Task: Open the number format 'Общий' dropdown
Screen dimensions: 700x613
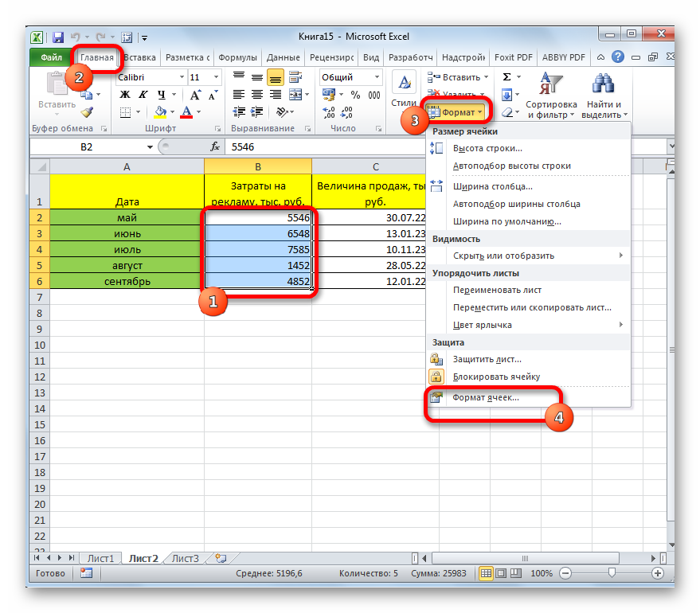Action: (377, 78)
